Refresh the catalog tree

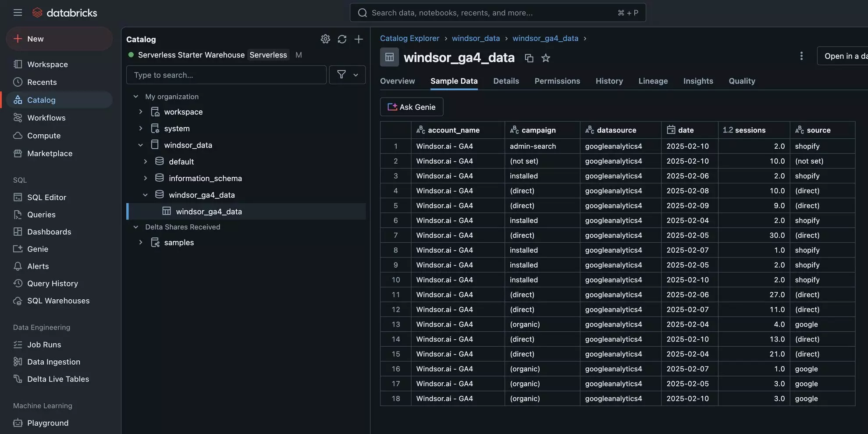point(342,39)
